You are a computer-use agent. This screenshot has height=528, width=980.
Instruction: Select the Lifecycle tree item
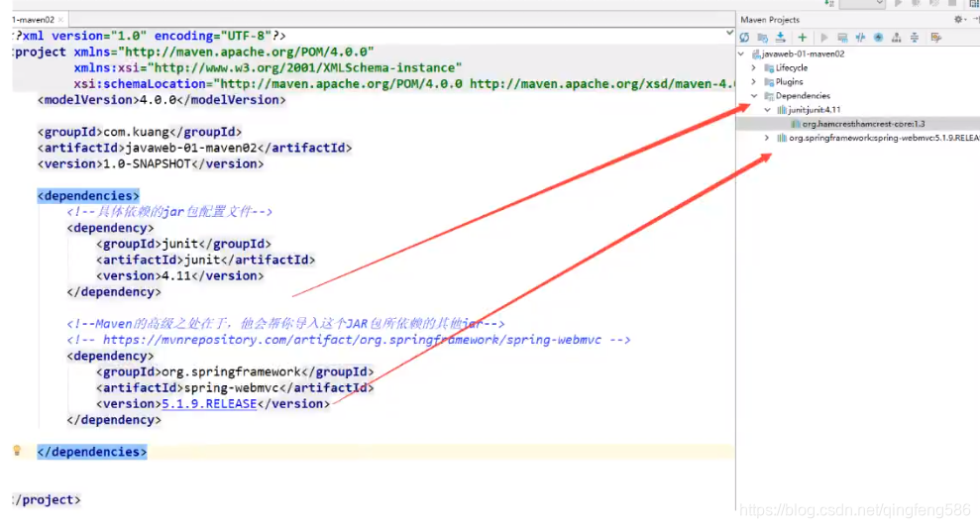(792, 67)
